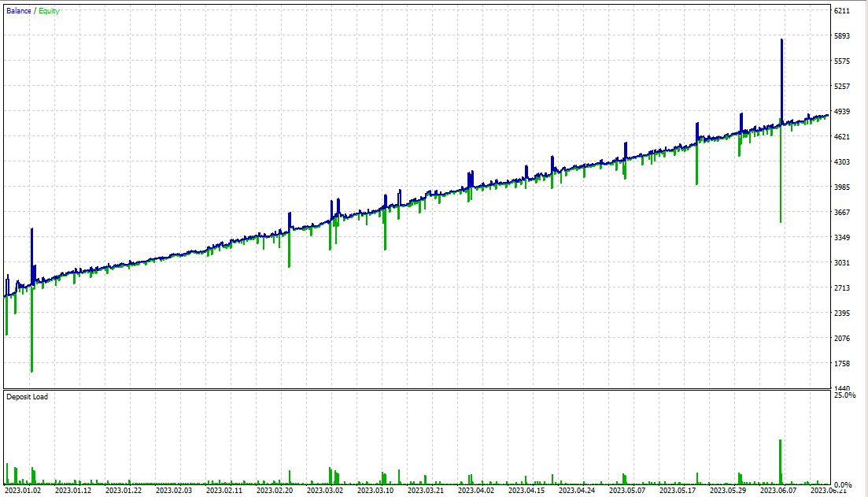Click the 1758 axis value
The height and width of the screenshot is (497, 868).
pyautogui.click(x=841, y=364)
